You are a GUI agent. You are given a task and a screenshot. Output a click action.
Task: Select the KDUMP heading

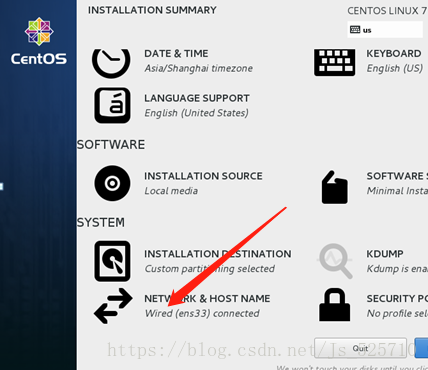point(385,254)
